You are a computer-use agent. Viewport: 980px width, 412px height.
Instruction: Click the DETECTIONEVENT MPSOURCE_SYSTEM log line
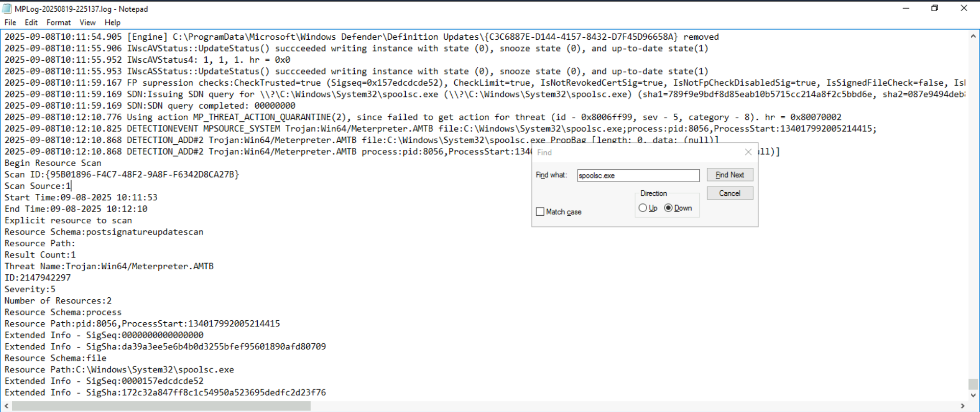440,128
